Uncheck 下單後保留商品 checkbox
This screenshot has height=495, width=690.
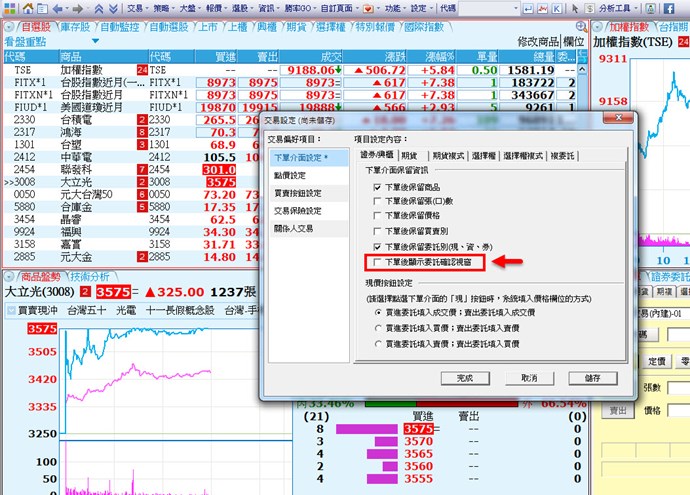377,187
